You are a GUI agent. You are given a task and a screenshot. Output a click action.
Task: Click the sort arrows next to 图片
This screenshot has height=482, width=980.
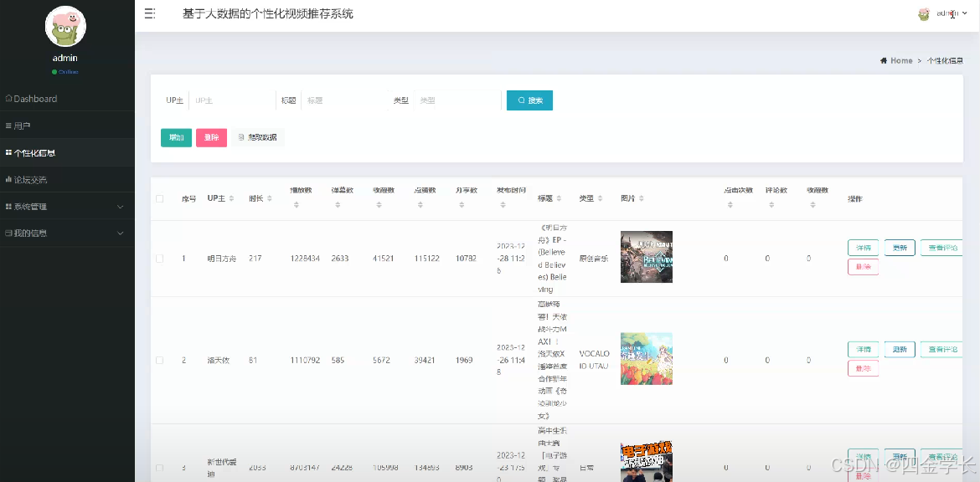click(642, 198)
